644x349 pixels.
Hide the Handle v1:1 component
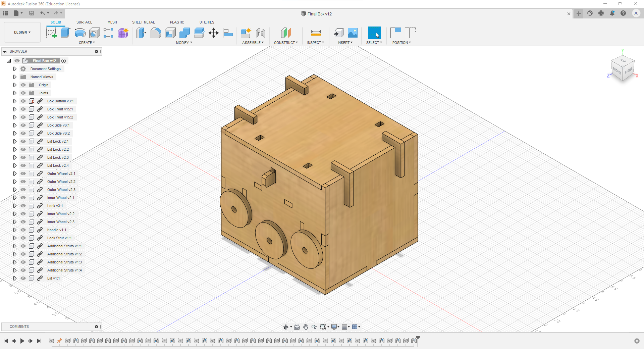tap(23, 230)
